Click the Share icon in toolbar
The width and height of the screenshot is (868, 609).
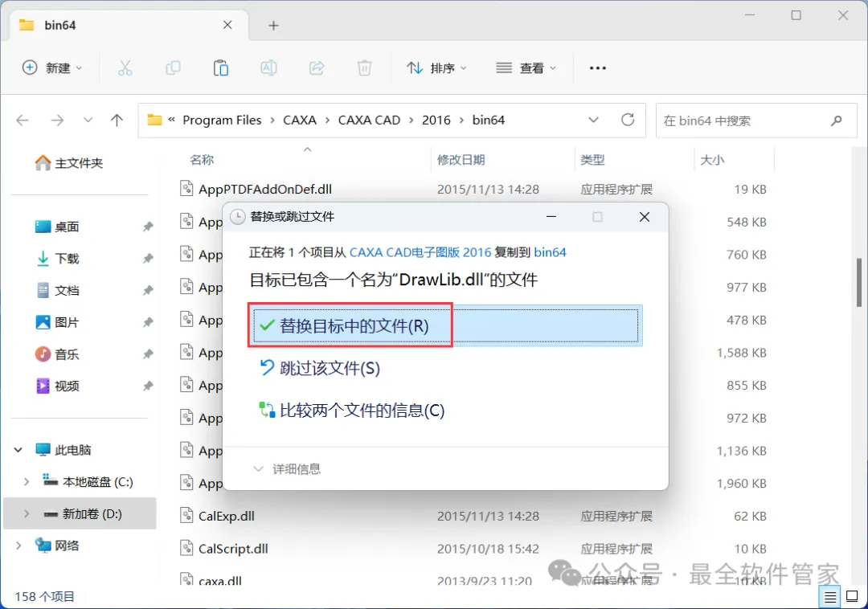tap(317, 68)
